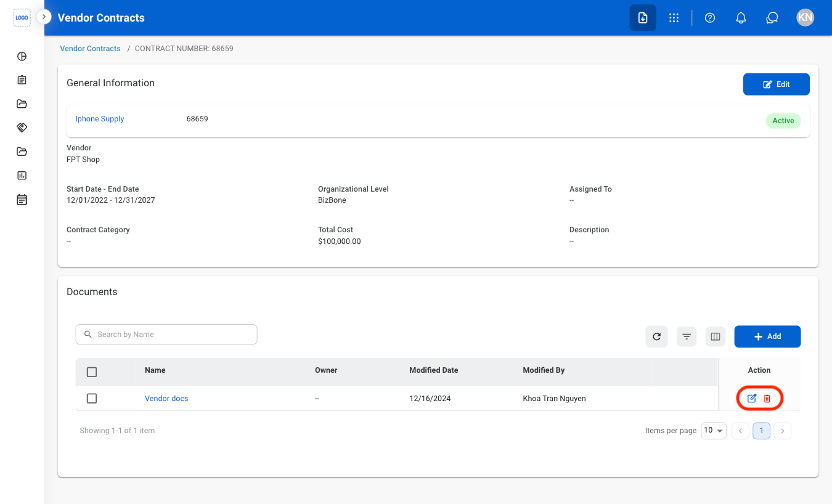This screenshot has width=832, height=504.
Task: Sort by Modified Date column header
Action: [434, 370]
